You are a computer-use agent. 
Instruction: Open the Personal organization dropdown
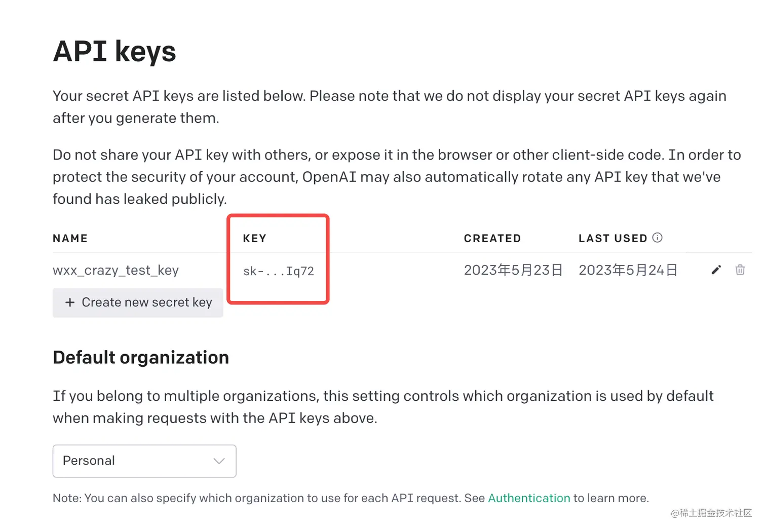(x=144, y=461)
